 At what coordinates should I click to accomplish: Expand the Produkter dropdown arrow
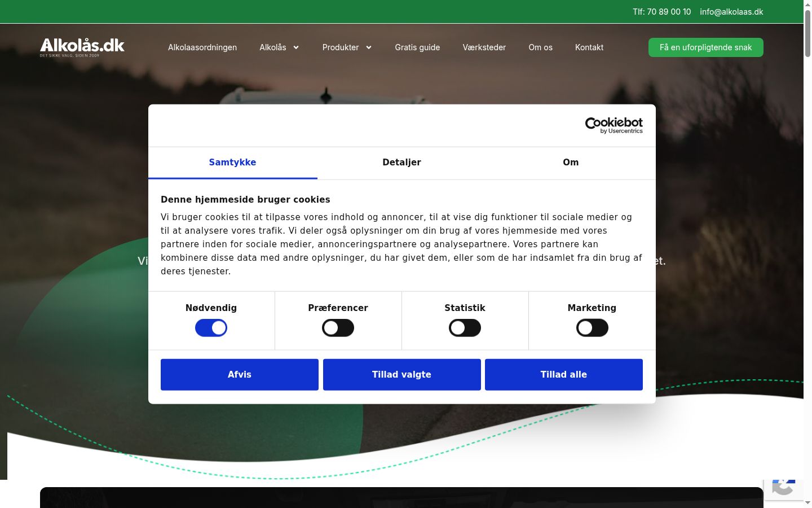pos(369,47)
